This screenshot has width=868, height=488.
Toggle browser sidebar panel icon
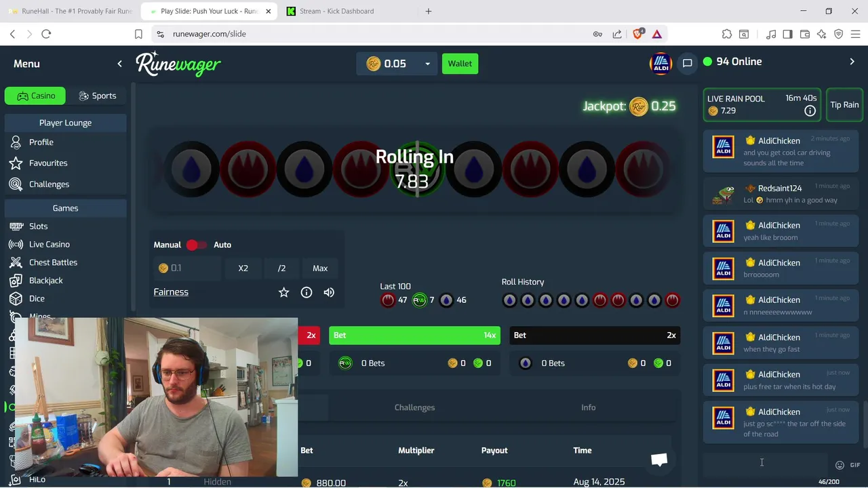click(787, 34)
